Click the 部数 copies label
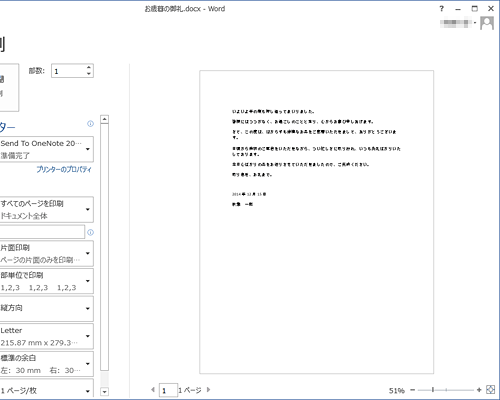 [x=36, y=71]
